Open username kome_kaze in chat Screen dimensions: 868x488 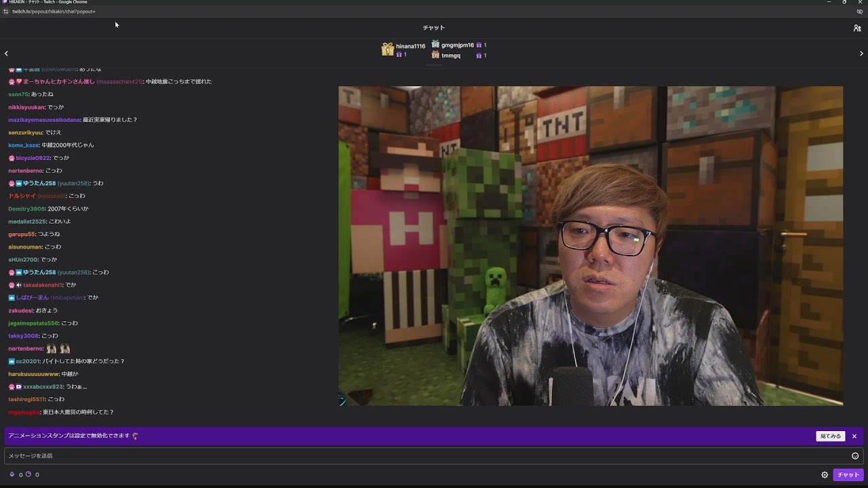click(x=24, y=145)
